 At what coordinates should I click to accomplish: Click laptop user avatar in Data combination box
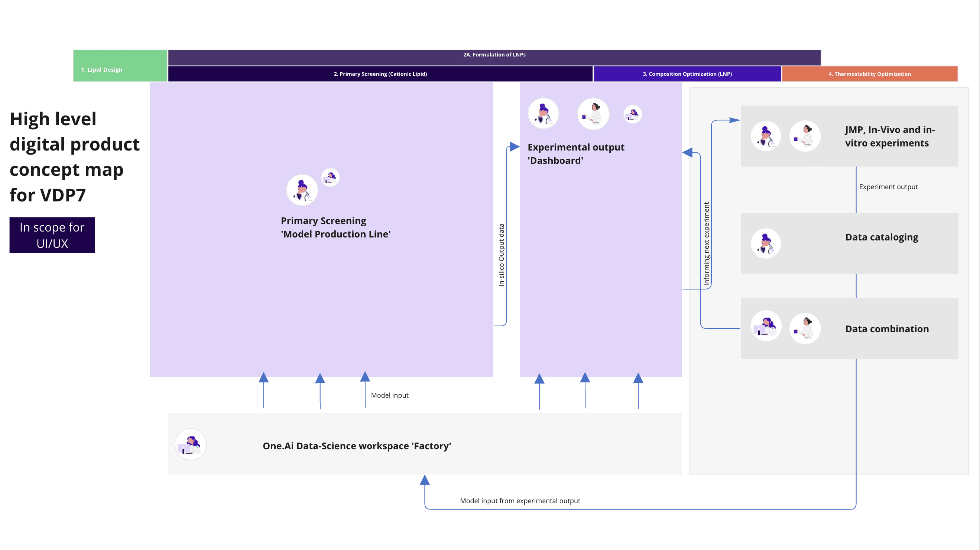[x=766, y=326]
